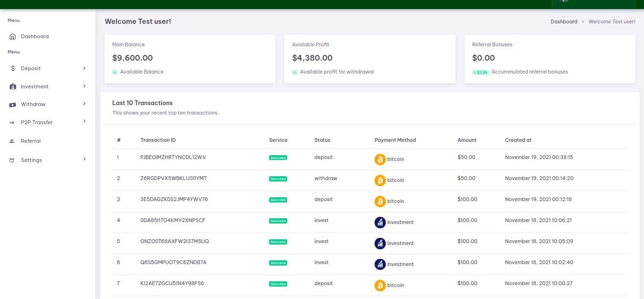644x299 pixels.
Task: Expand the Deposit submenu chevron
Action: 84,68
